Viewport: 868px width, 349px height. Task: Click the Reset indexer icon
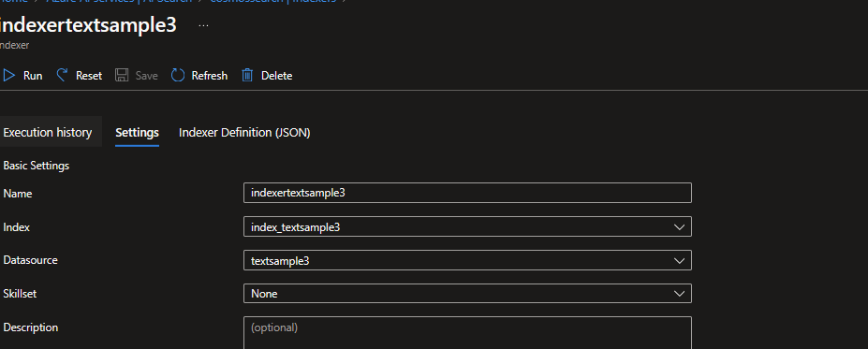63,75
